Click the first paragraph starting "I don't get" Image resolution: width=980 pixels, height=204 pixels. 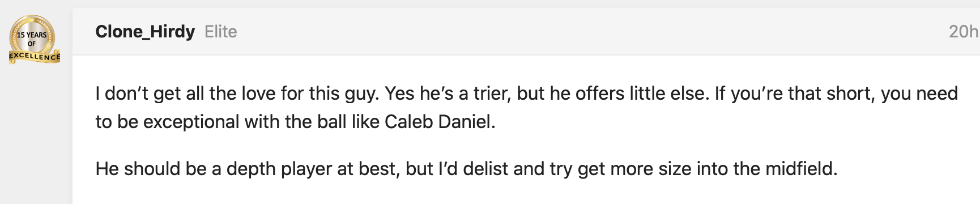point(526,108)
